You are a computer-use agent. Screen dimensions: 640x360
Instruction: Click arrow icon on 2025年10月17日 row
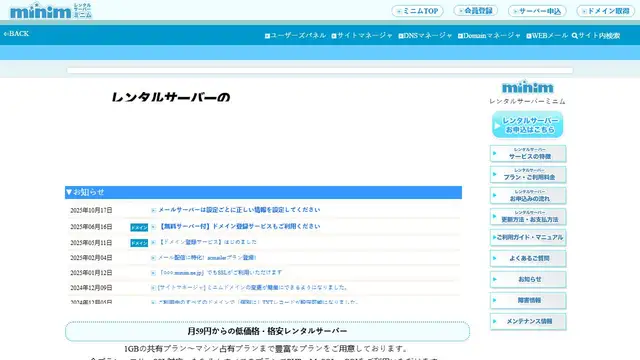[x=153, y=210]
